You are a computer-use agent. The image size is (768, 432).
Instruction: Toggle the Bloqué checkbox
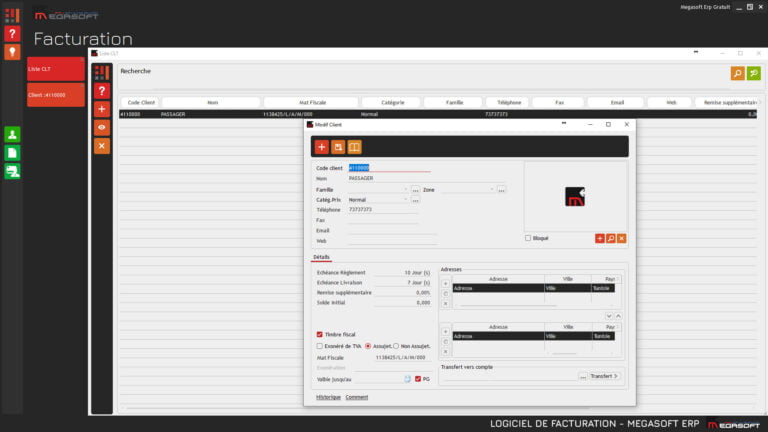pos(528,238)
